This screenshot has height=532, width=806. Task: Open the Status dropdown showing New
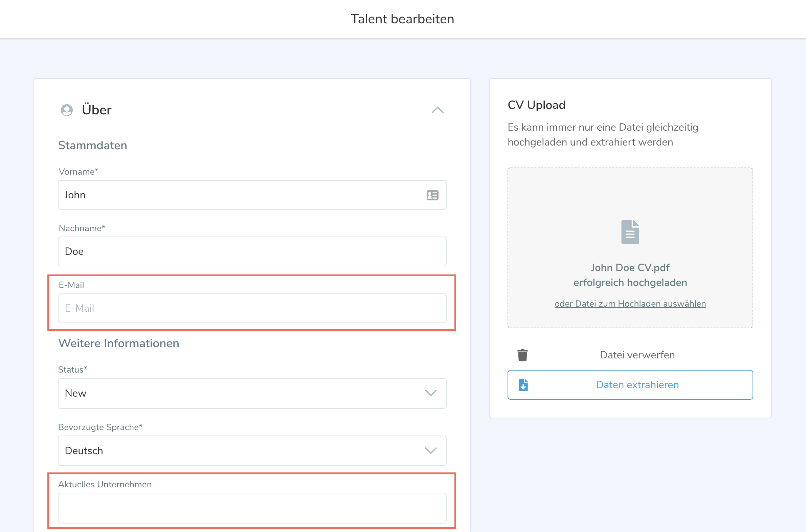238,393
